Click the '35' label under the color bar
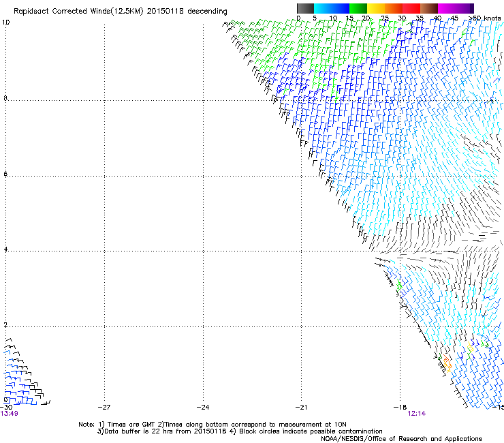The height and width of the screenshot is (443, 504). [420, 18]
